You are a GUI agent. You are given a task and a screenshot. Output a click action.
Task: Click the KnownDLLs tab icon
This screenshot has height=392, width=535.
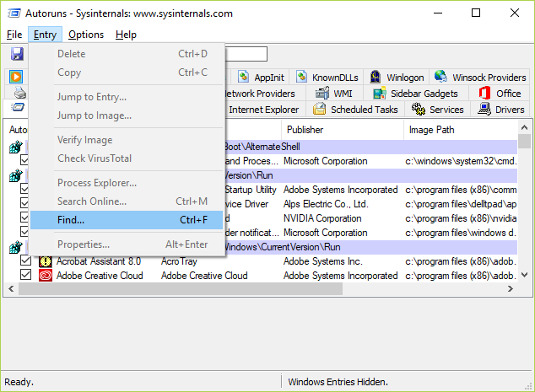[x=301, y=77]
